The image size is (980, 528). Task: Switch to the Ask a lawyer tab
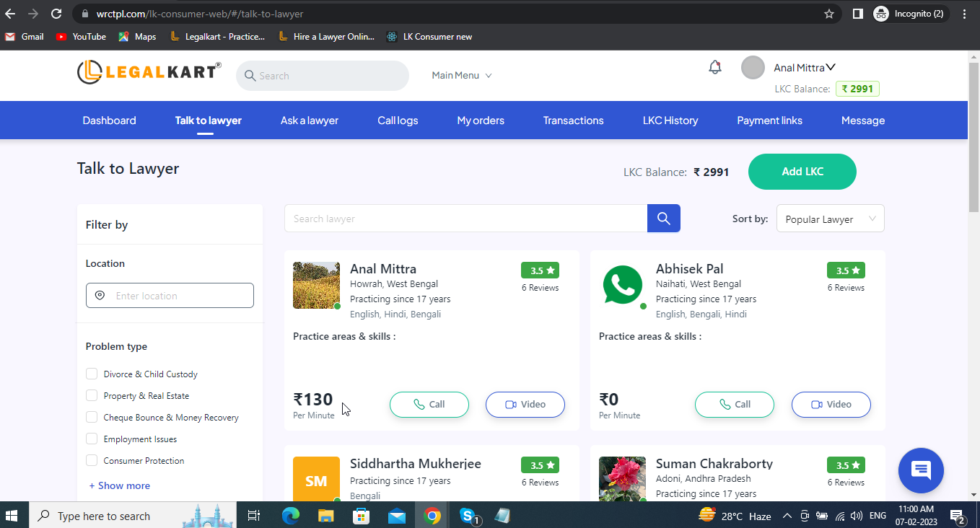coord(309,120)
